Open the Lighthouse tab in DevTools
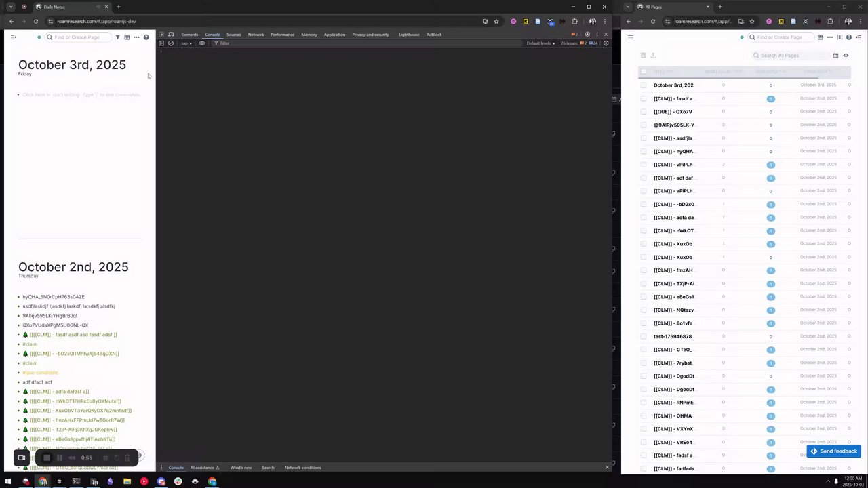This screenshot has height=488, width=868. tap(409, 35)
